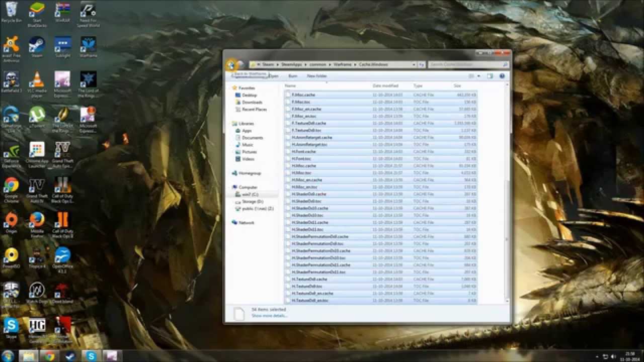Open the Music library
Screen dimensions: 644x362
point(248,145)
